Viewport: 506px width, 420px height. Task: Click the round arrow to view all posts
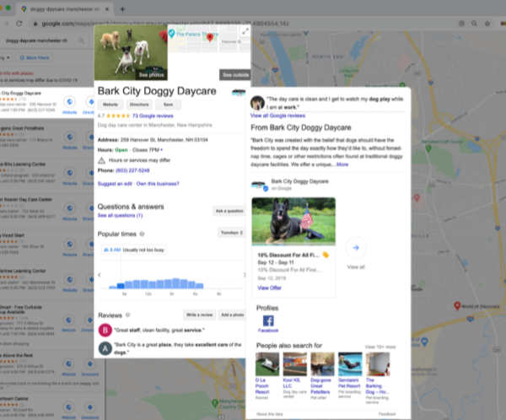pos(356,247)
